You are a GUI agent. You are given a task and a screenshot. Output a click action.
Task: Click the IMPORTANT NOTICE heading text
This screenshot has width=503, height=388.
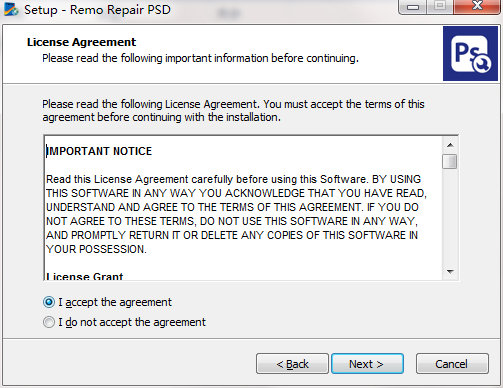pos(99,151)
